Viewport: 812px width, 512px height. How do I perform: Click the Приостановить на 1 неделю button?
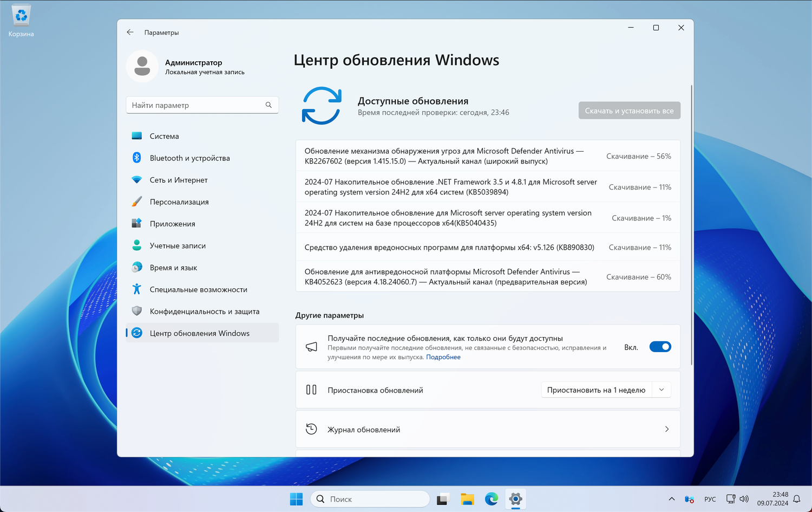coord(597,390)
